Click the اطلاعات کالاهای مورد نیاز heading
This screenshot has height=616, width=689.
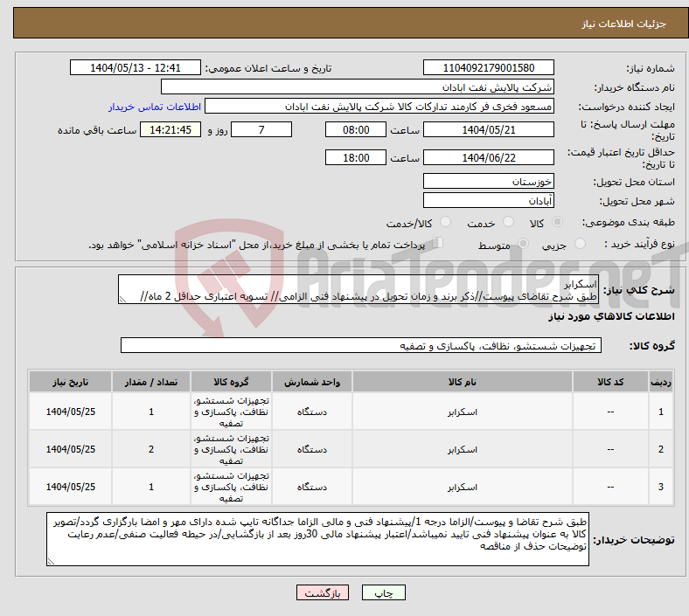coord(611,316)
